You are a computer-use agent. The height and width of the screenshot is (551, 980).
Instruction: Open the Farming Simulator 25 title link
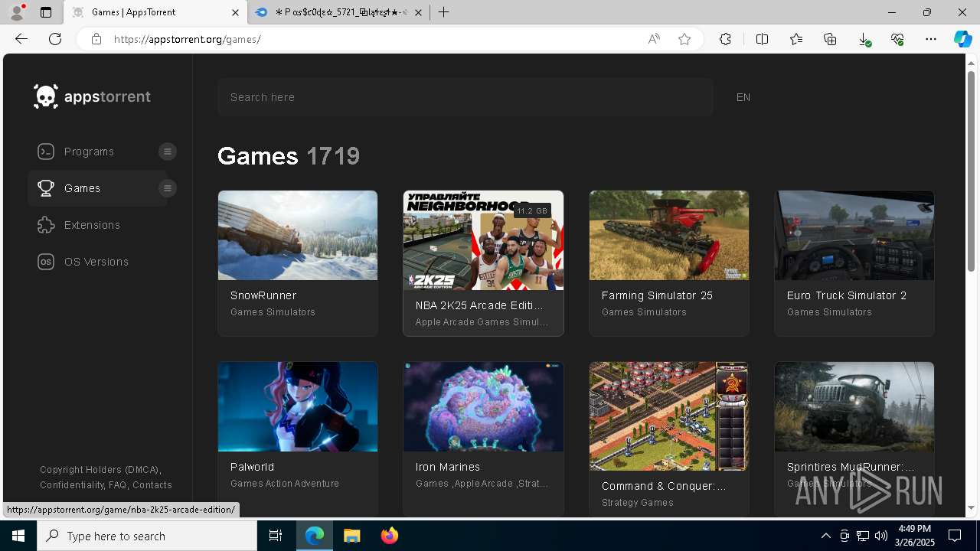pos(657,295)
